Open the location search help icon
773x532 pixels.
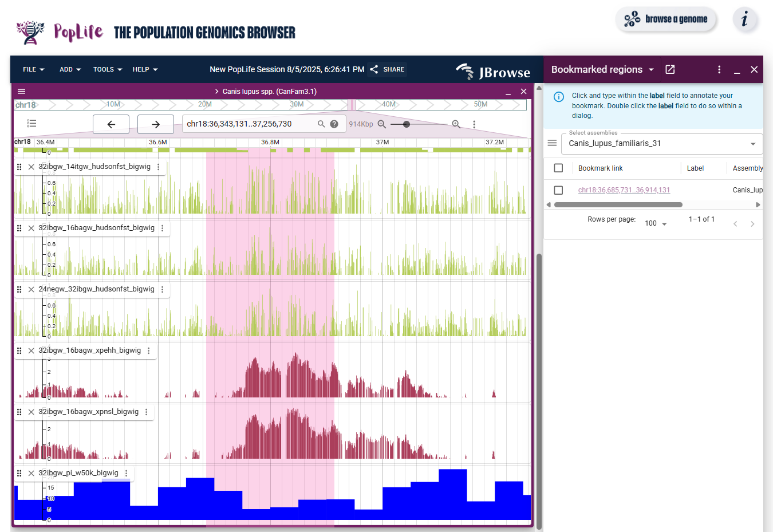[x=334, y=124]
